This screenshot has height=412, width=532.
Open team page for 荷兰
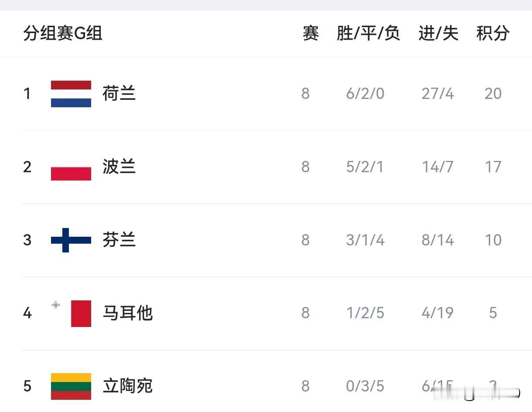119,94
